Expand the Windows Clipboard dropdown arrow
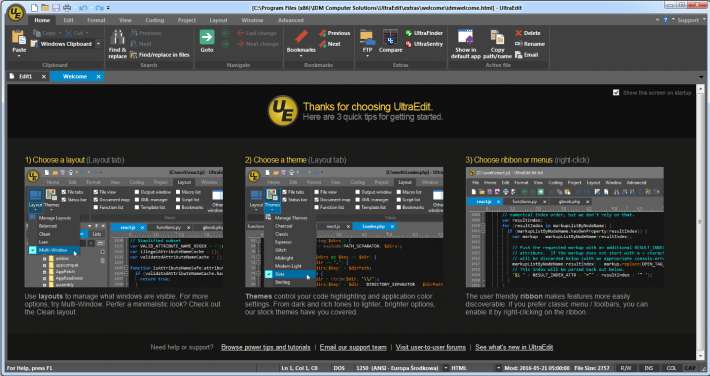The width and height of the screenshot is (710, 376). coord(98,44)
